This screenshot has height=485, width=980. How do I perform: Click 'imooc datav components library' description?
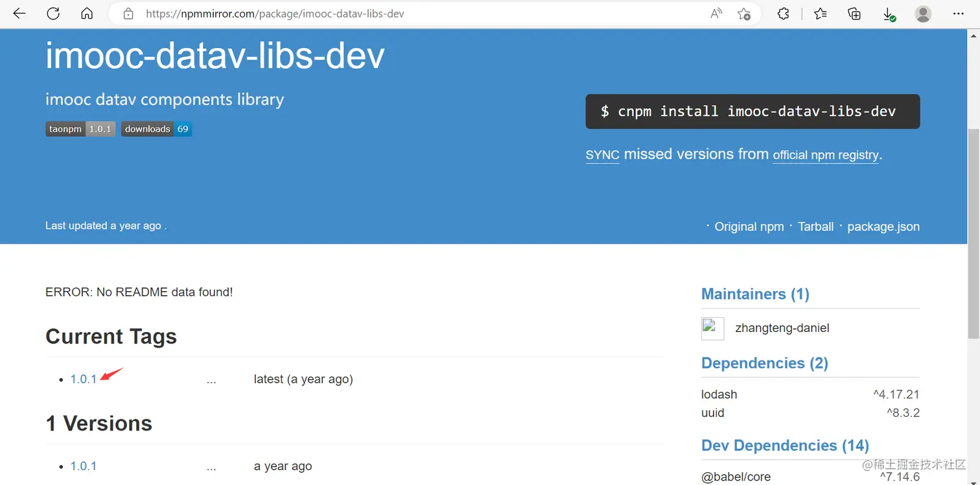pos(165,99)
